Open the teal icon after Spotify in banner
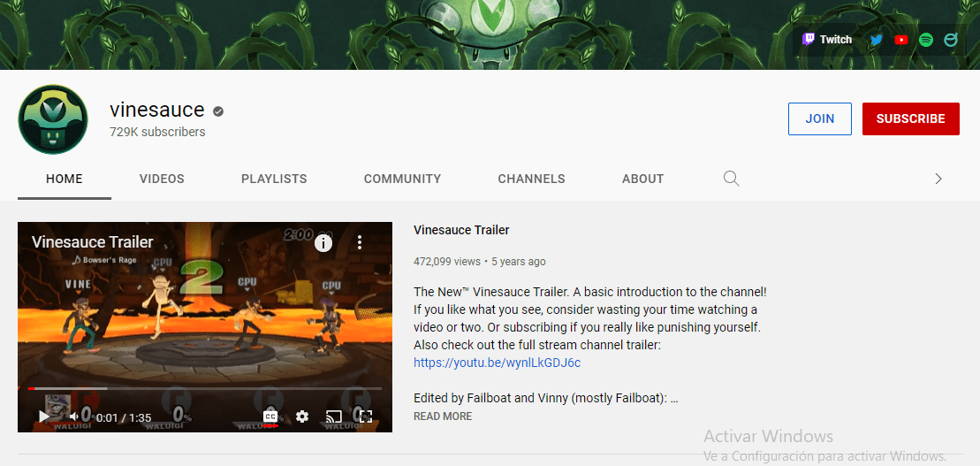The height and width of the screenshot is (466, 980). pyautogui.click(x=951, y=40)
